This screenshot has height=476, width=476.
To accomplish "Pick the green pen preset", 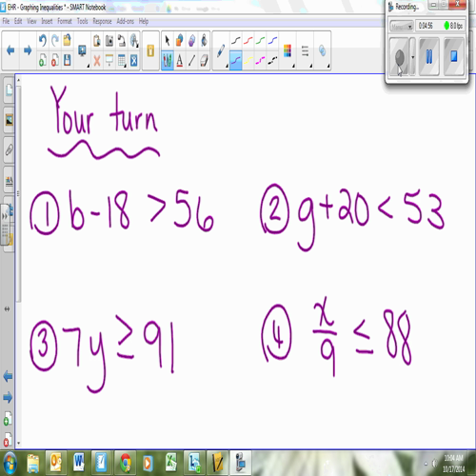I will click(x=260, y=40).
